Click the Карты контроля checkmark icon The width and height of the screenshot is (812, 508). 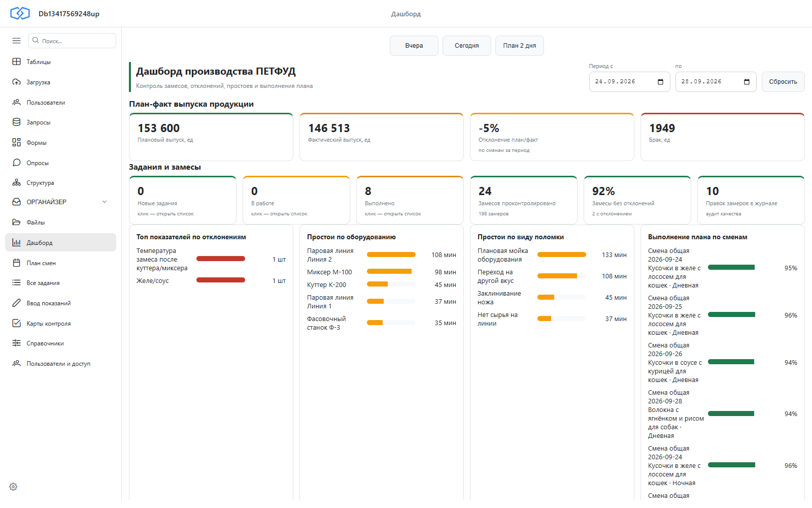click(x=16, y=323)
